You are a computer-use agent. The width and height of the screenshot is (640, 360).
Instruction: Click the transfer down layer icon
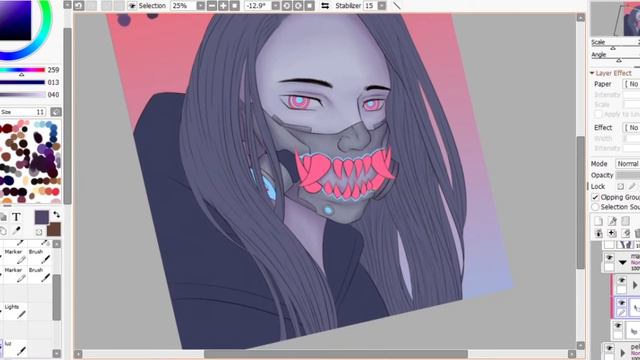click(x=599, y=233)
